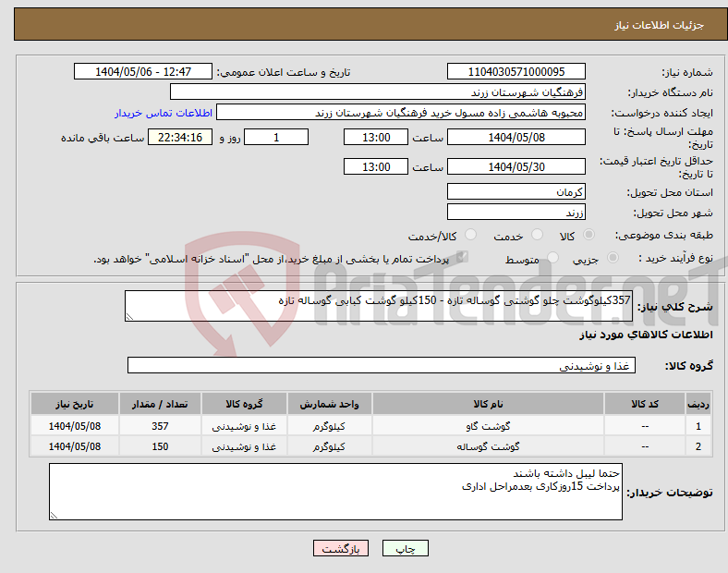Click the تعداد / مقدار column header

point(160,404)
